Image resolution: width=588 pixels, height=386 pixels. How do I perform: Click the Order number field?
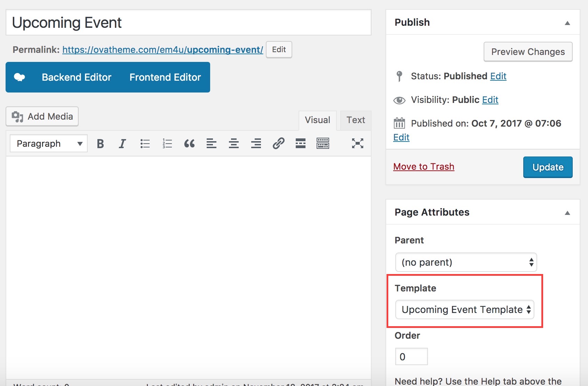[x=411, y=356]
